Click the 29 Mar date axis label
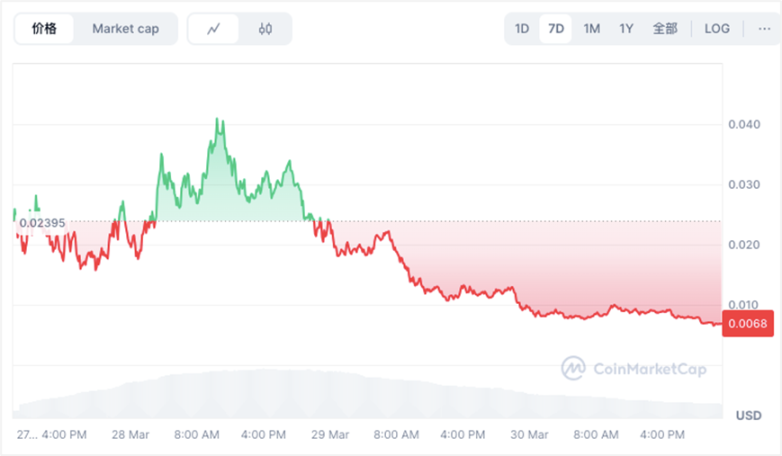 point(330,435)
